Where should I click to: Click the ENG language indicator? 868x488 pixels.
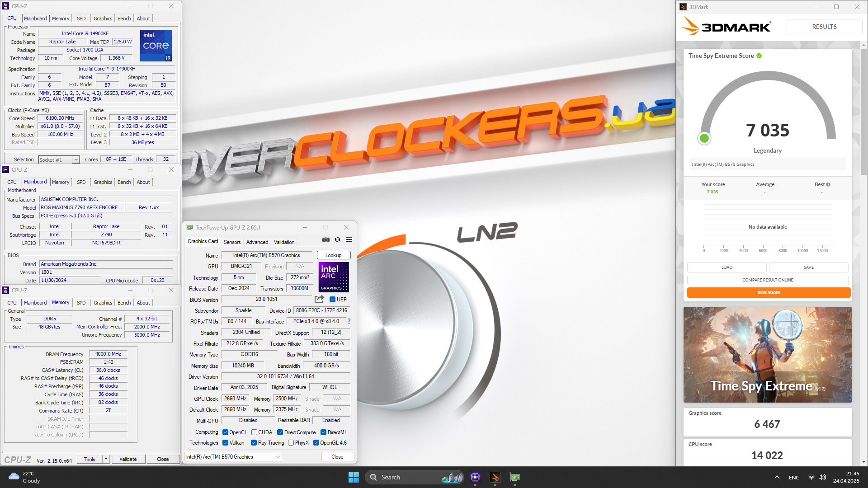point(794,477)
